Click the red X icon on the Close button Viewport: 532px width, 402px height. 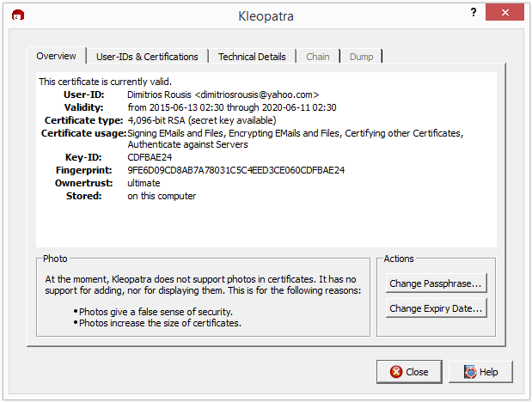coord(396,372)
